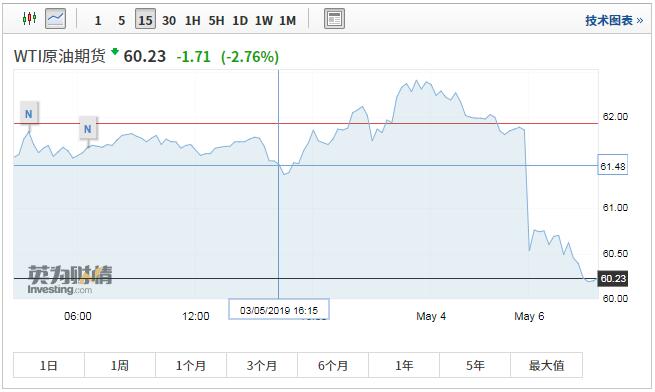The height and width of the screenshot is (392, 655).
Task: Click the first N news marker
Action: point(29,113)
